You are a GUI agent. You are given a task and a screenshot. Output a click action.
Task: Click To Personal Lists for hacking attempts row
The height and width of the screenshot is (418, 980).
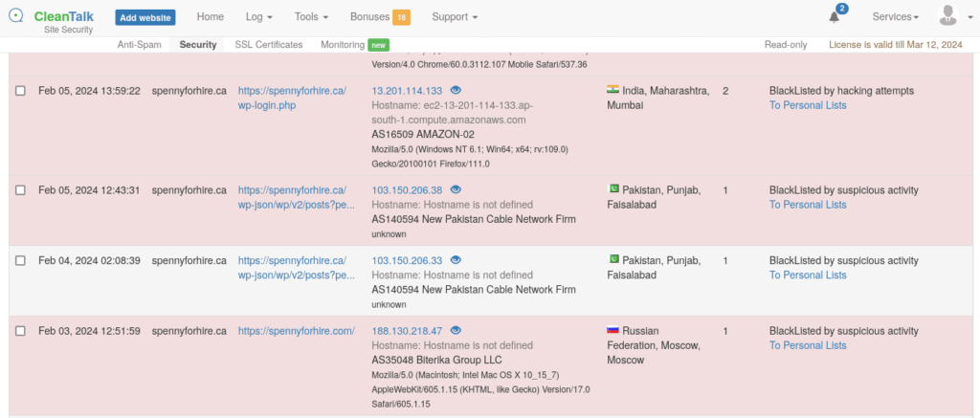coord(808,105)
